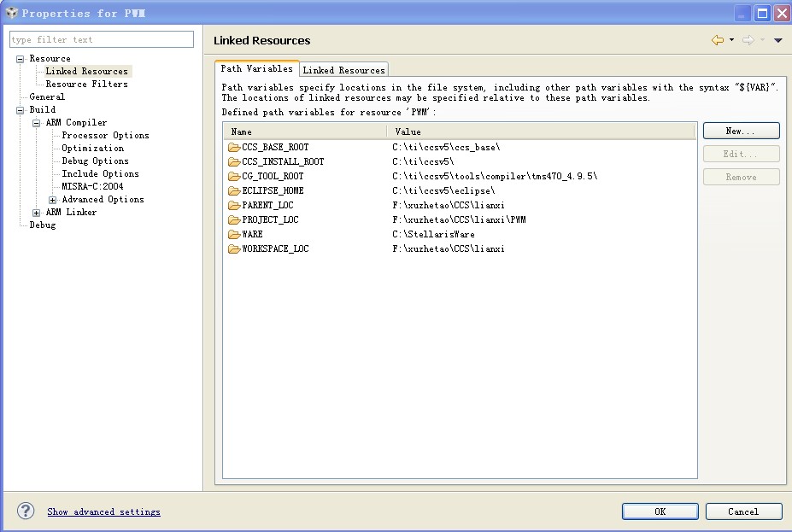Open the back history dropdown arrow

731,40
